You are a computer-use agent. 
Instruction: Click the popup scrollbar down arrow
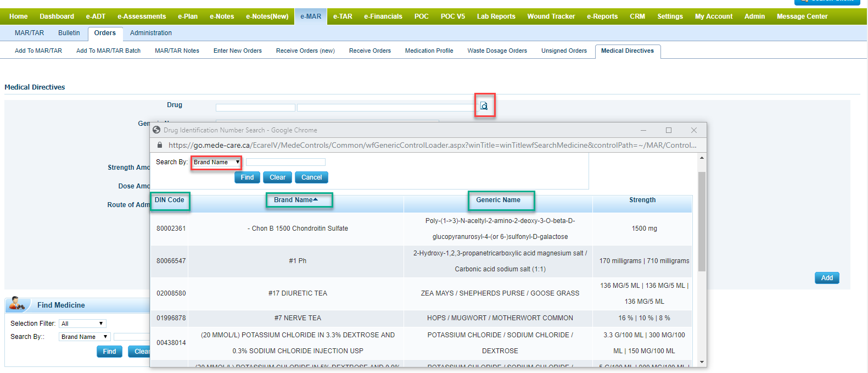click(x=702, y=362)
